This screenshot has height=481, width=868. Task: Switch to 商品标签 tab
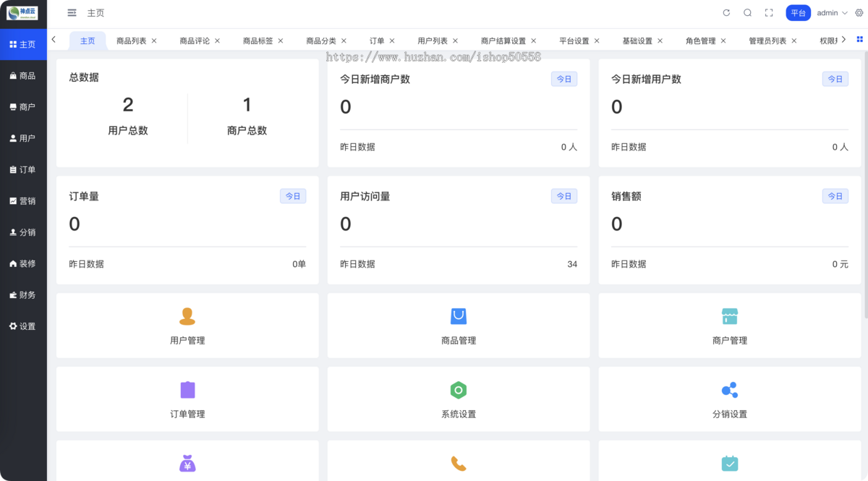[x=258, y=41]
